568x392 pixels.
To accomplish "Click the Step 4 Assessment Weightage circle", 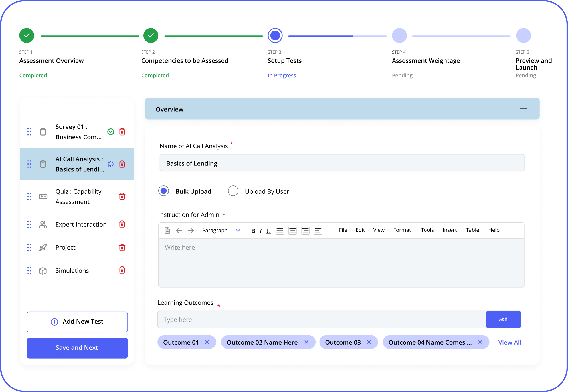I will point(399,36).
